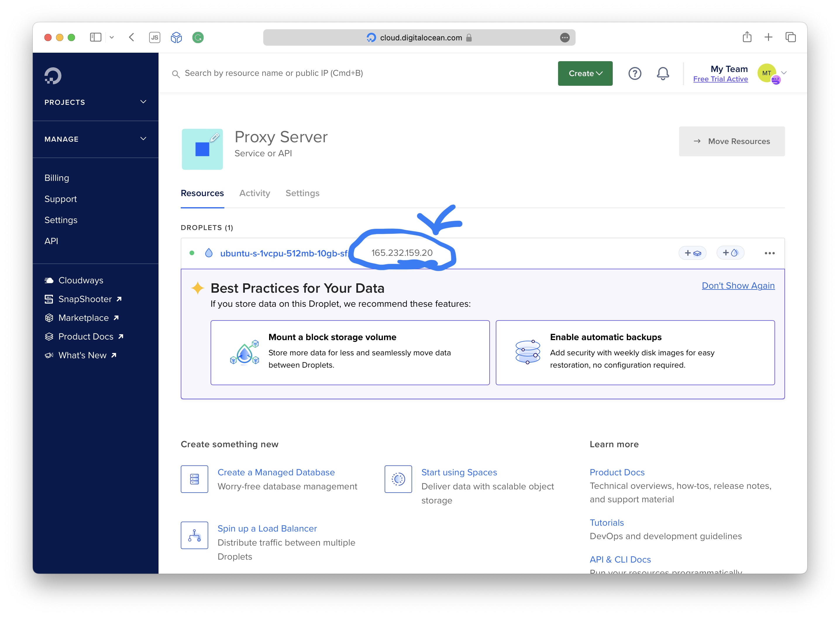Open the help question mark icon
This screenshot has height=617, width=840.
pyautogui.click(x=634, y=73)
